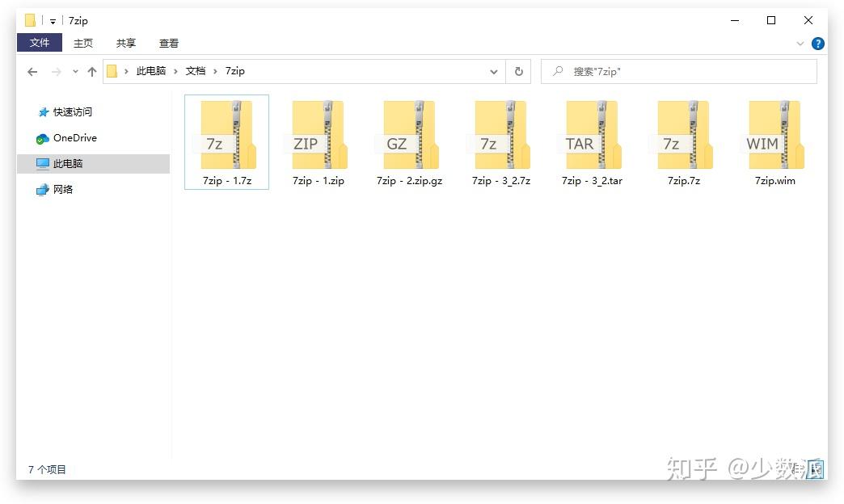The height and width of the screenshot is (504, 844).
Task: Click the 此电脑 breadcrumb in the address bar
Action: coord(150,71)
